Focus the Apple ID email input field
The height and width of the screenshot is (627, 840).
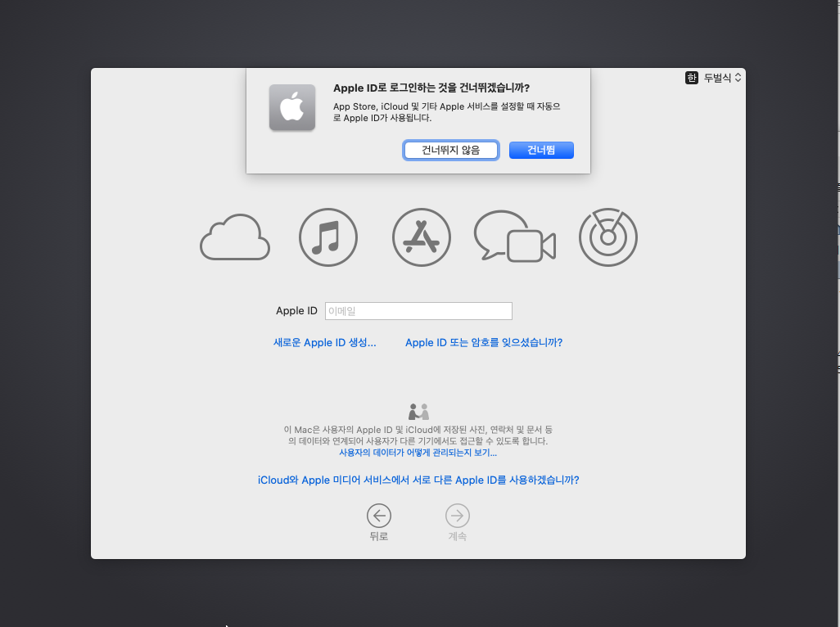[x=418, y=311]
